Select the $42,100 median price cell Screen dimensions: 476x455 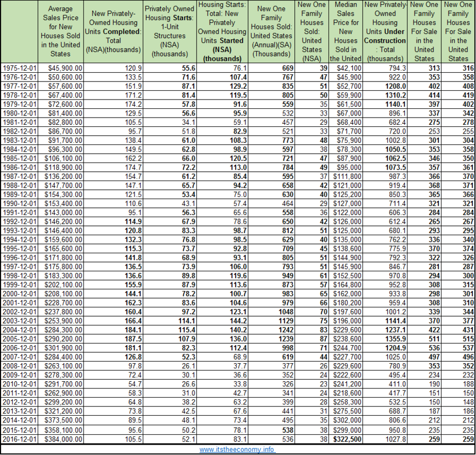click(346, 68)
